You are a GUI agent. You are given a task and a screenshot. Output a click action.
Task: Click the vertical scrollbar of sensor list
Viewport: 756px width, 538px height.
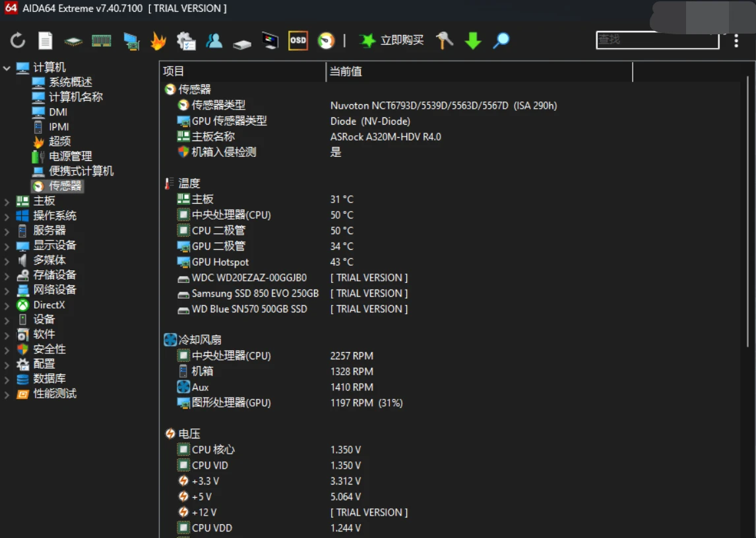coord(748,212)
